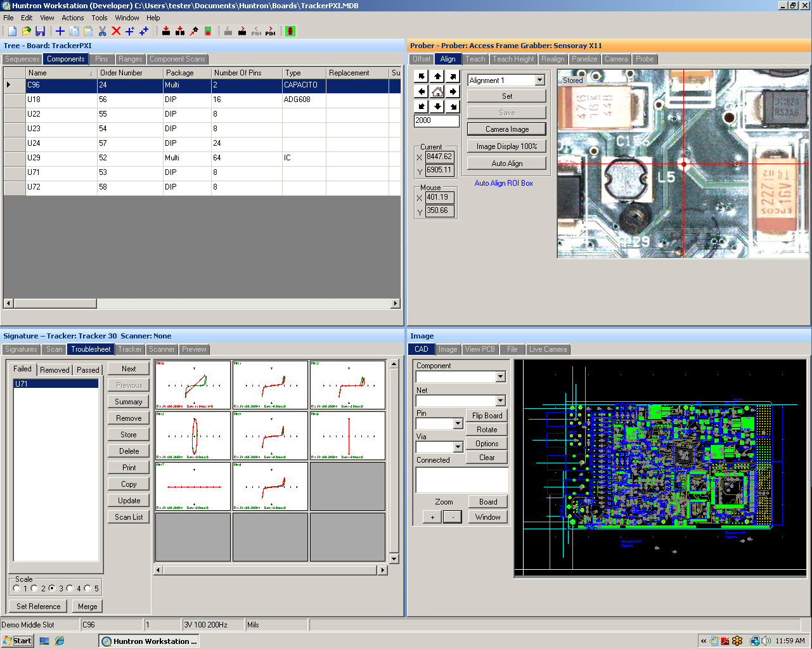The width and height of the screenshot is (812, 649).
Task: Open the Via dropdown
Action: (458, 447)
